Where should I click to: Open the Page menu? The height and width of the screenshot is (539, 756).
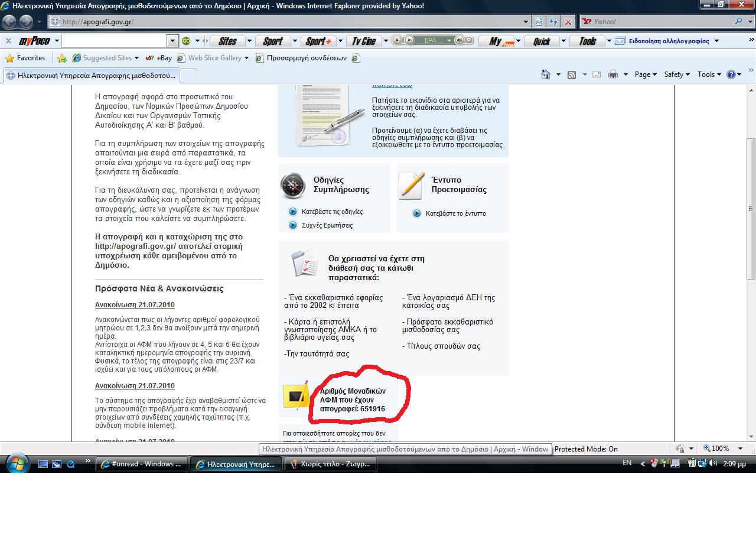646,74
